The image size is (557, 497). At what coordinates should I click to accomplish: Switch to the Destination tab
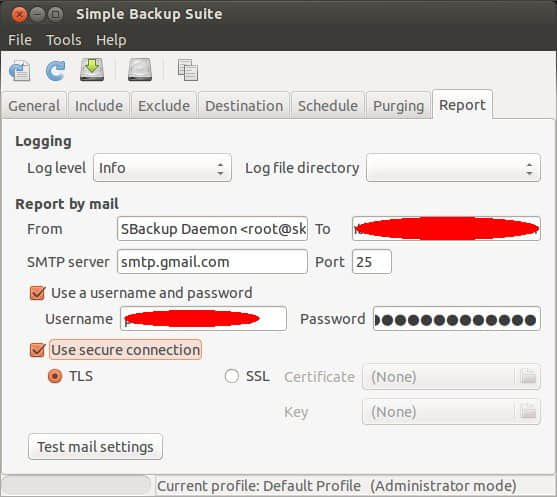click(244, 106)
